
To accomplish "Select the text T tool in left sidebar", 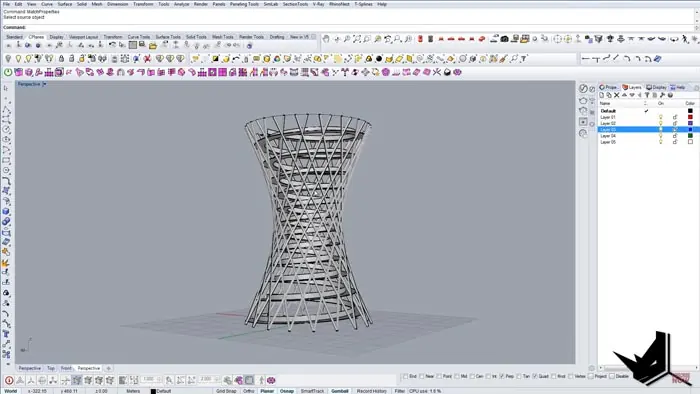I will pyautogui.click(x=6, y=334).
